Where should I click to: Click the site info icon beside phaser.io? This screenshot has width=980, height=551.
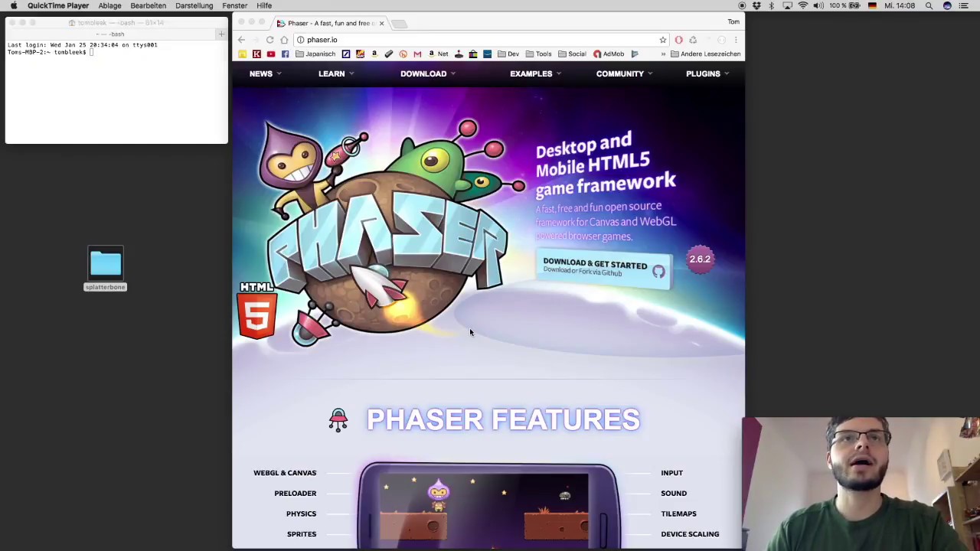(x=301, y=40)
